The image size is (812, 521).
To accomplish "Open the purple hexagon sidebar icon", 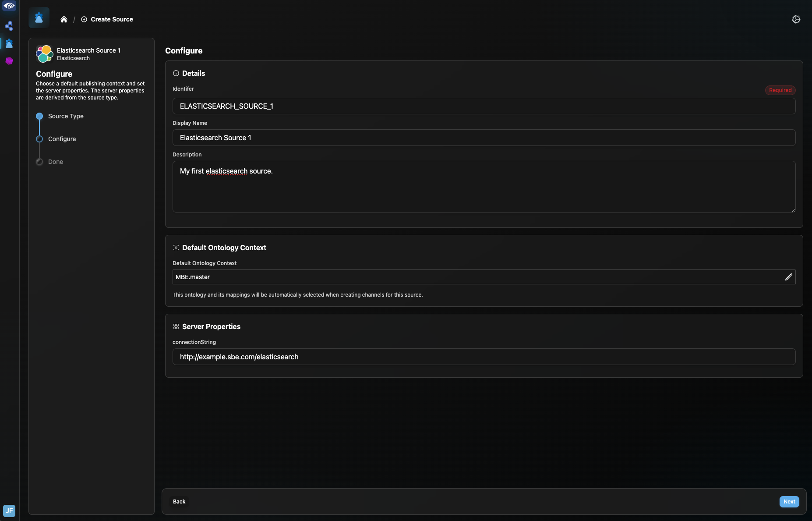I will (9, 61).
